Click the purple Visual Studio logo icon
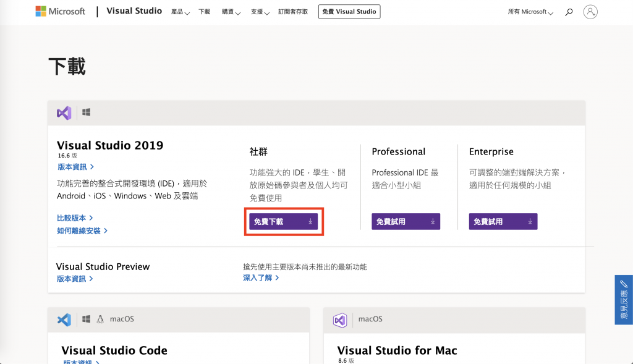The height and width of the screenshot is (364, 633). click(x=64, y=113)
